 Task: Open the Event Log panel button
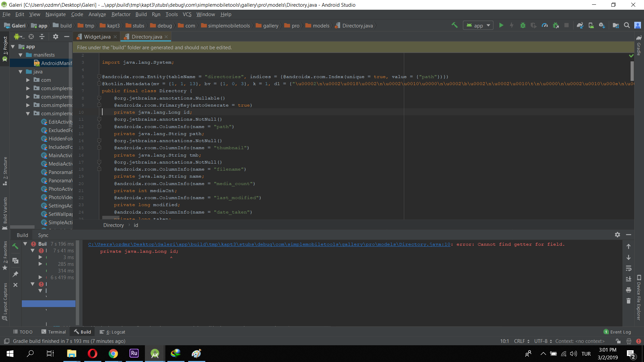[617, 332]
